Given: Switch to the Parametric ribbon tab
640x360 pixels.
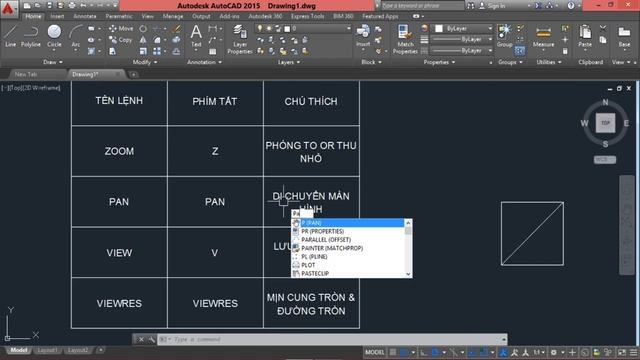Looking at the screenshot, I should pyautogui.click(x=119, y=16).
